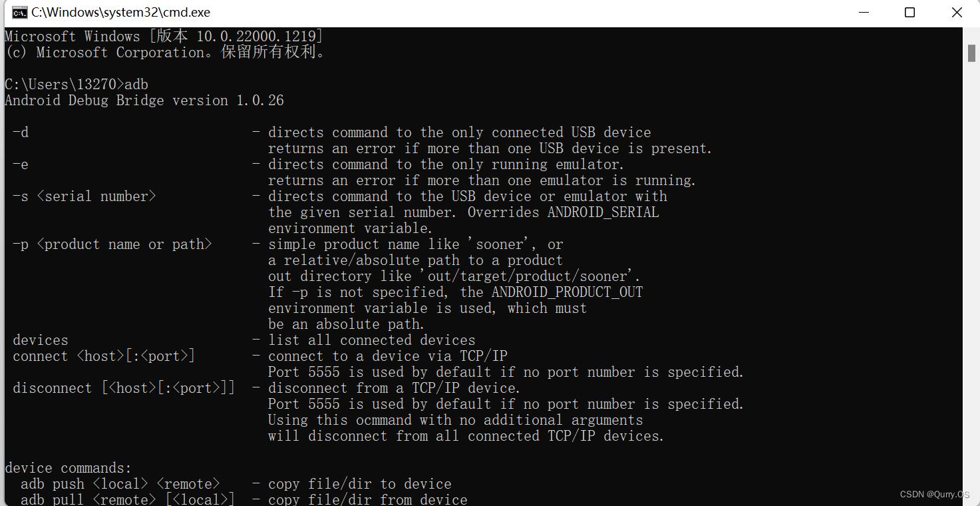980x506 pixels.
Task: Click the vertical scrollbar thumb
Action: pos(971,53)
